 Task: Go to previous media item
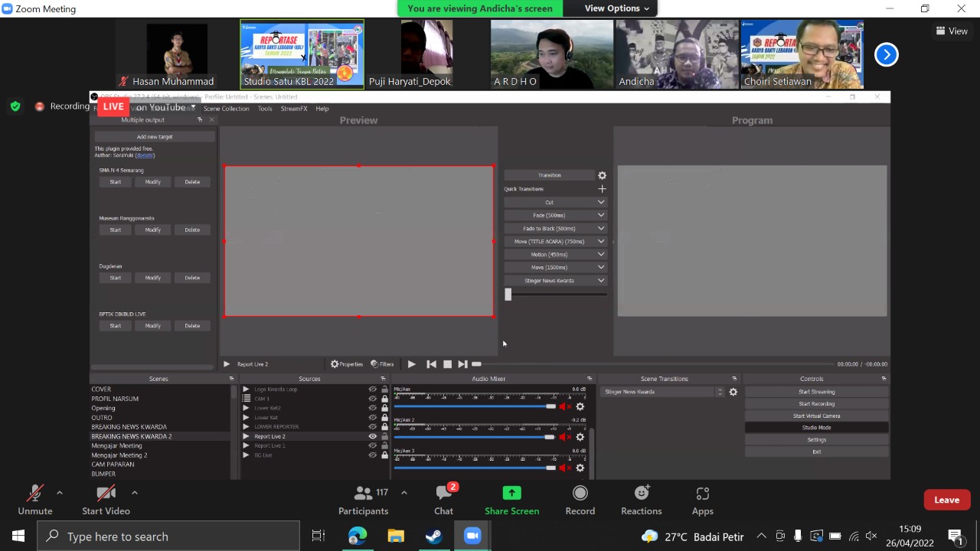point(432,364)
